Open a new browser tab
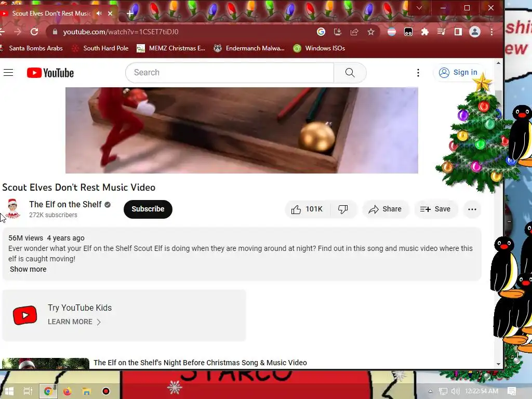This screenshot has height=399, width=532. [130, 14]
